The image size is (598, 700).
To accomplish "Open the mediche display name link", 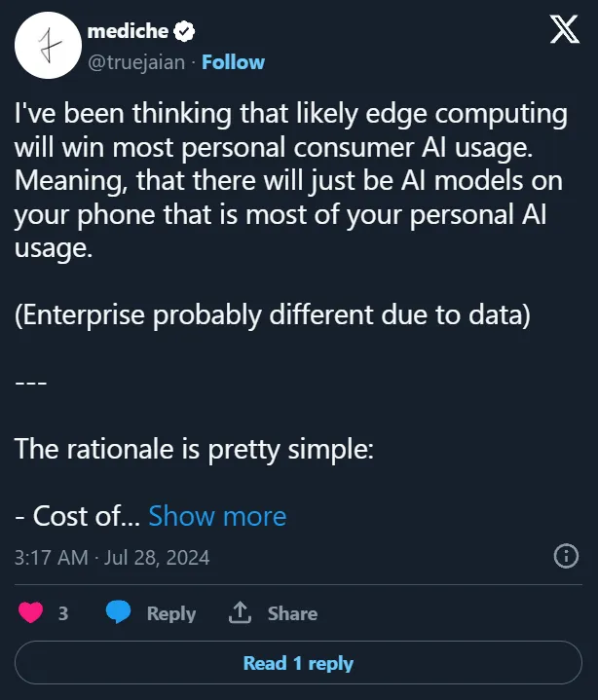I will 126,32.
